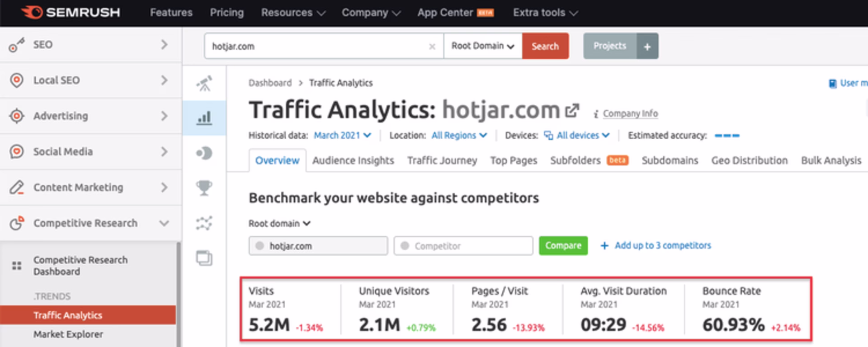Click the half-circle icon in the side strip
Screen dimensions: 868x347
click(x=204, y=153)
